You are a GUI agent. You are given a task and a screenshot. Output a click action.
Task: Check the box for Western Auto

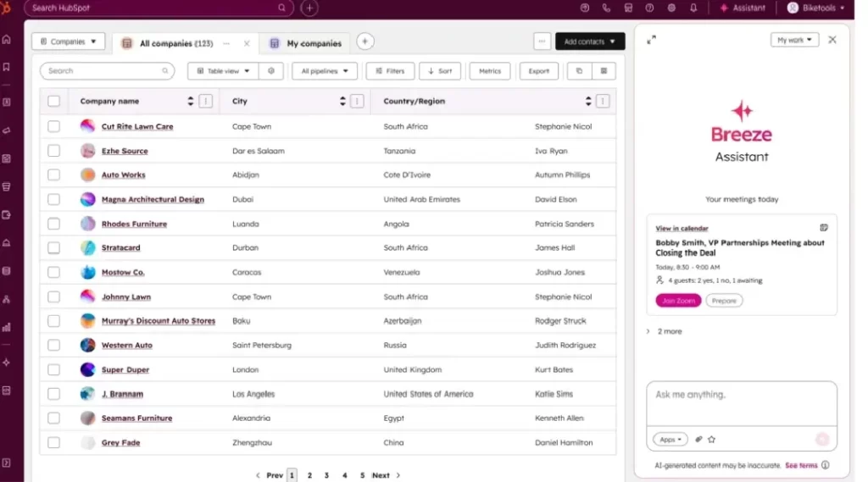point(53,345)
